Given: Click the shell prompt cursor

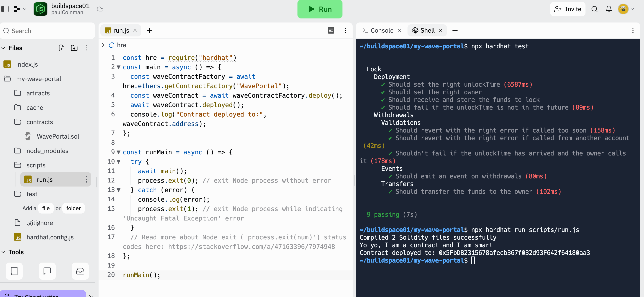Looking at the screenshot, I should [473, 261].
